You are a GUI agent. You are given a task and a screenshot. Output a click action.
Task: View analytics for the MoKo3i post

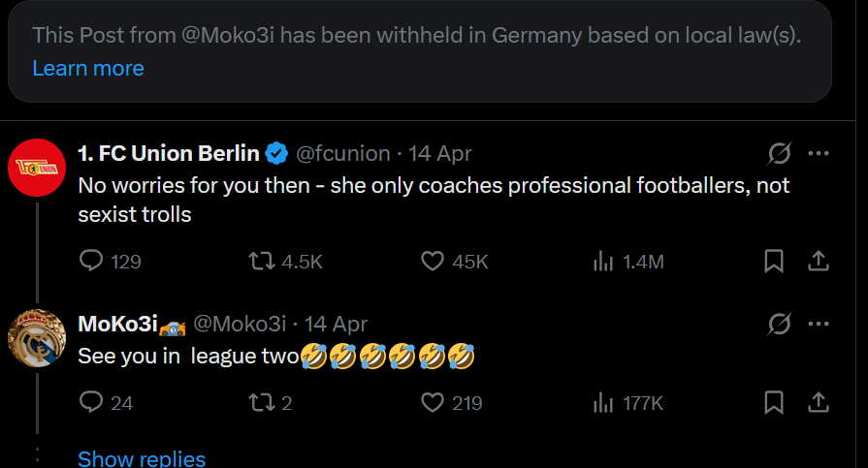603,402
